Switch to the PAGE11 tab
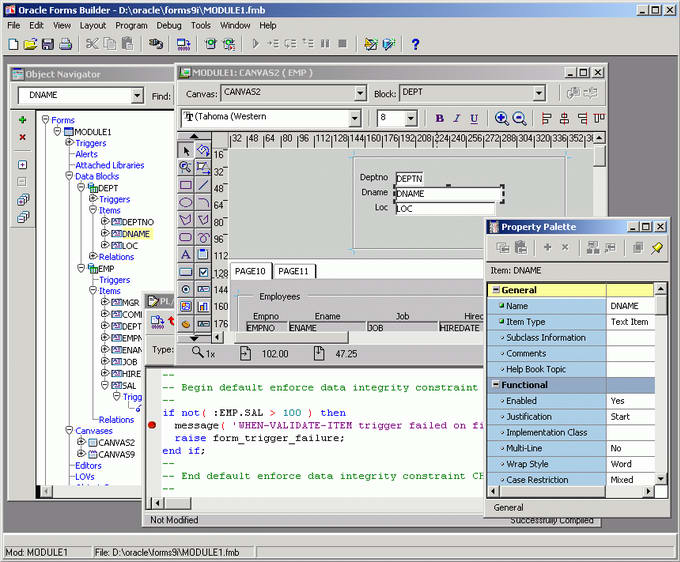 [294, 271]
